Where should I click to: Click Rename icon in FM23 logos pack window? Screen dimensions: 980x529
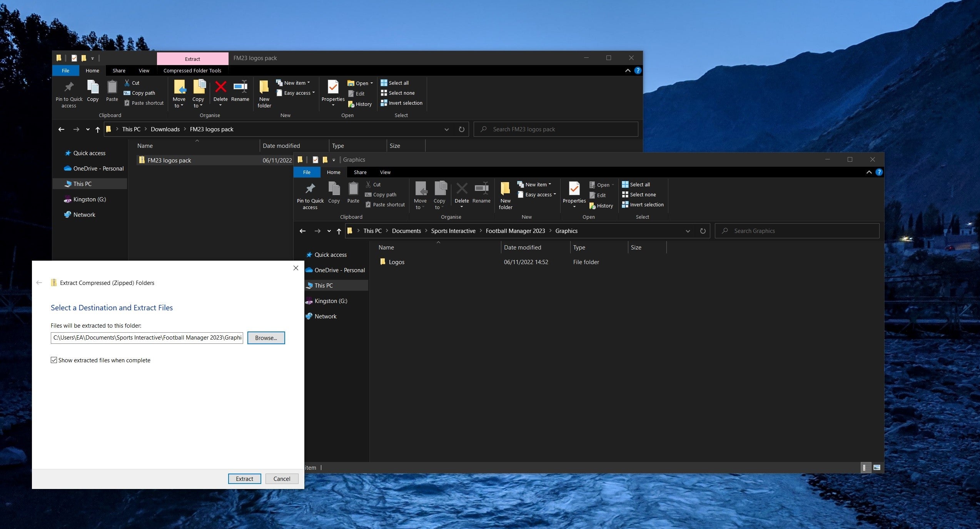point(240,87)
